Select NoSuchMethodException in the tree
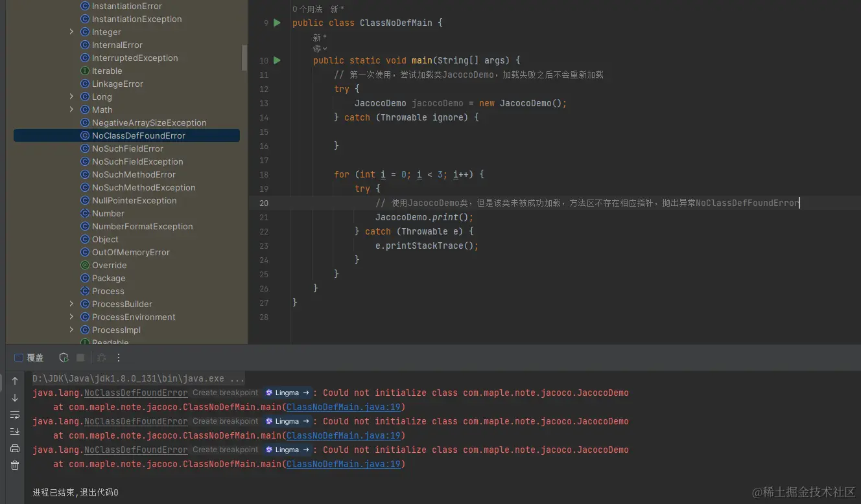 coord(143,187)
